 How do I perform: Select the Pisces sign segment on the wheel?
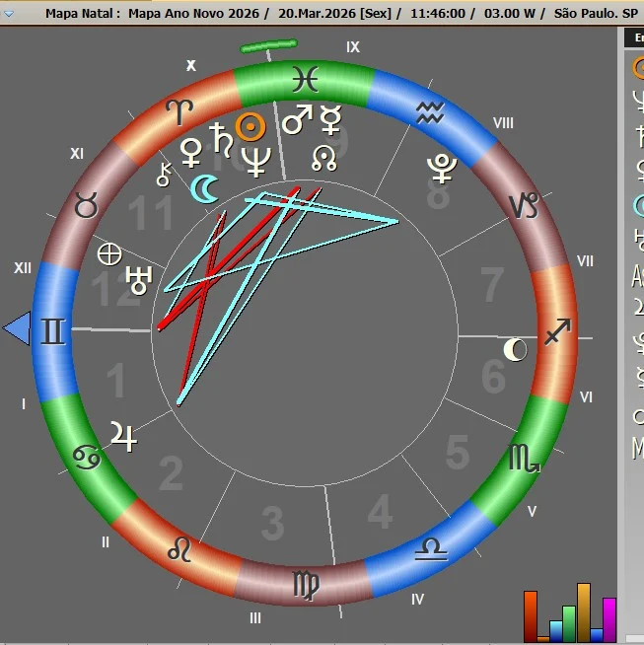tap(306, 79)
